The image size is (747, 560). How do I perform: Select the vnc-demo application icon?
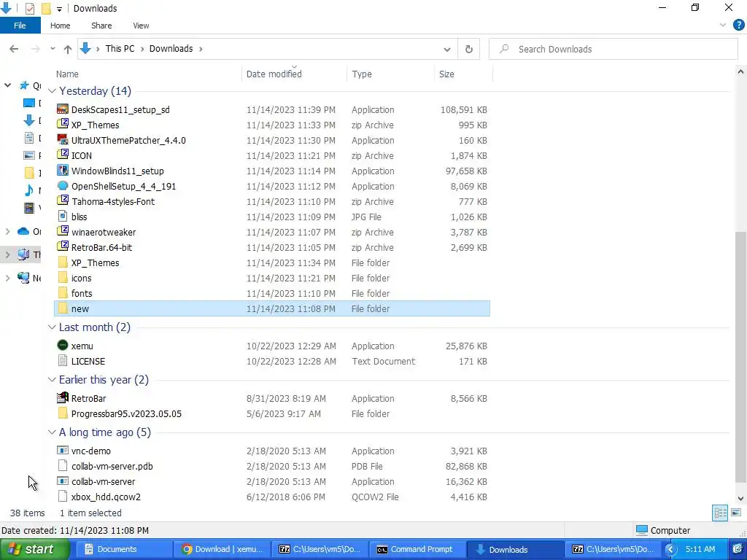(x=63, y=450)
